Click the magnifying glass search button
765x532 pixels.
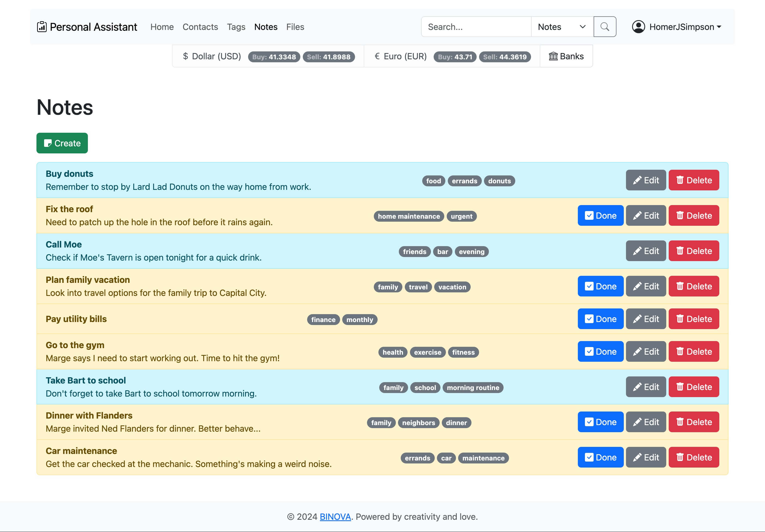click(x=605, y=27)
